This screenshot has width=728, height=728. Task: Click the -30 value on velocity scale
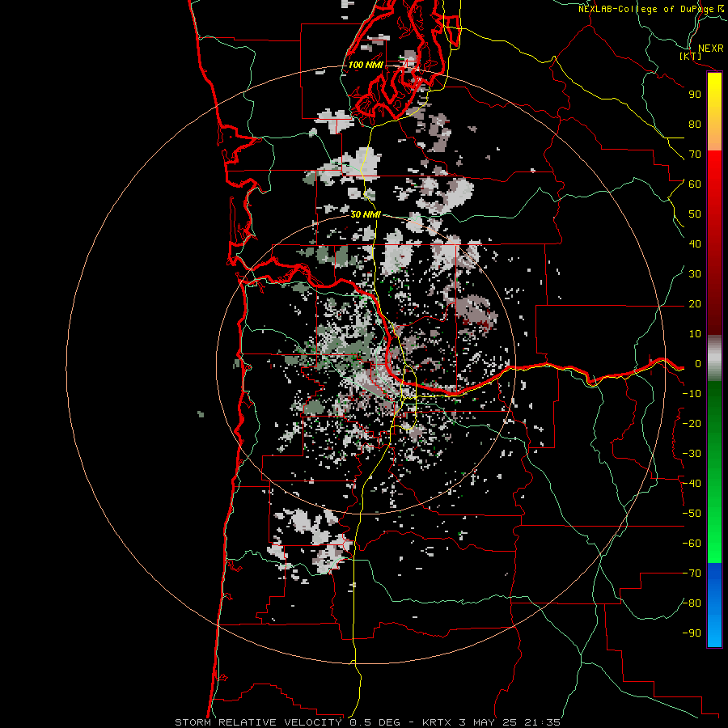[x=692, y=454]
